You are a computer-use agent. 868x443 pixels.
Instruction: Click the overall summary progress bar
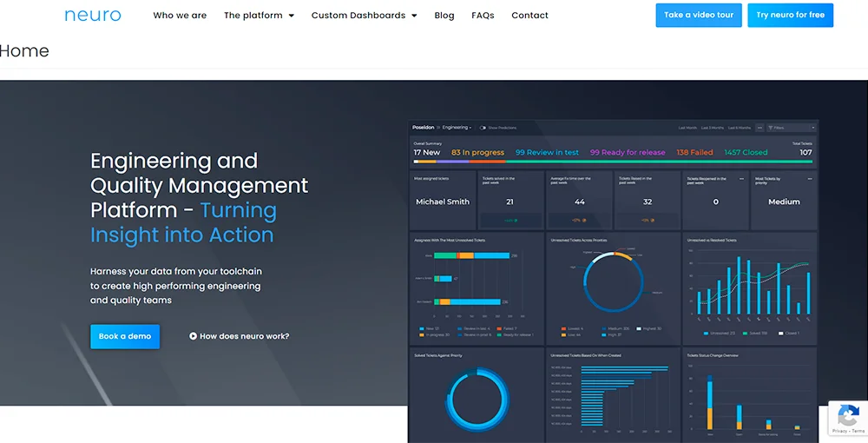coord(613,162)
